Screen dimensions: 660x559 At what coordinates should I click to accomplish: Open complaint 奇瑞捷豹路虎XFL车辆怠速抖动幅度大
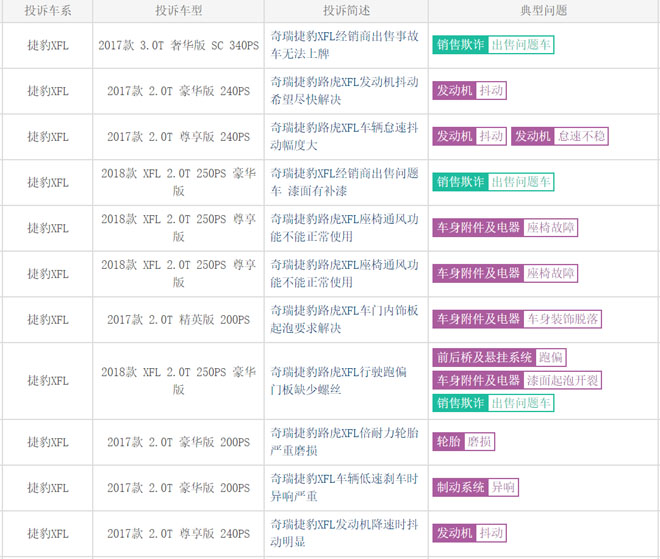click(344, 136)
